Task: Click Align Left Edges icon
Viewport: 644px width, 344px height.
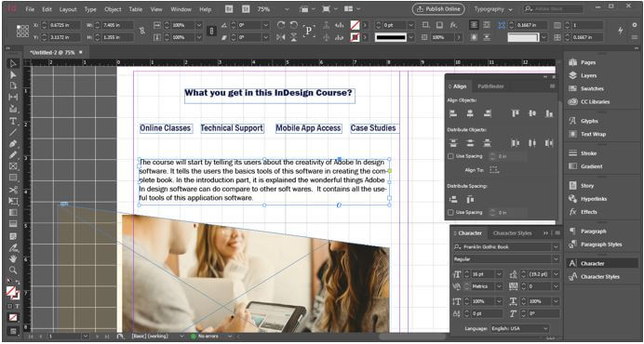Action: click(x=453, y=113)
